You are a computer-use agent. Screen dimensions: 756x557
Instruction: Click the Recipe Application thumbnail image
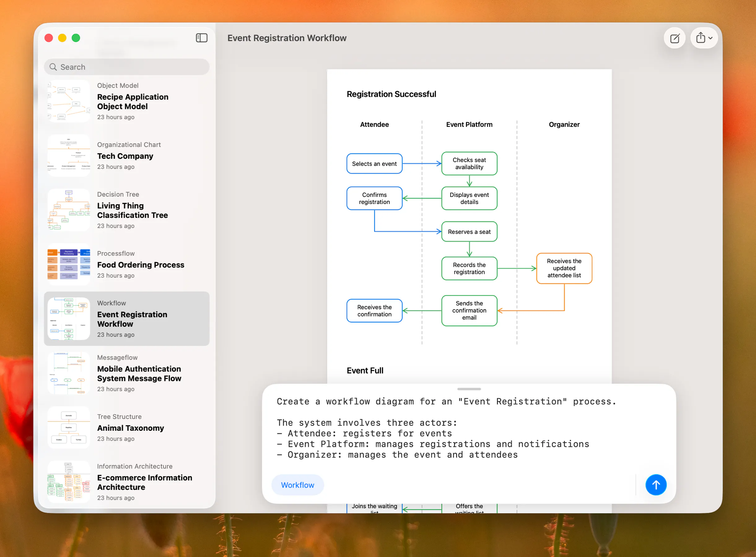[x=69, y=101]
